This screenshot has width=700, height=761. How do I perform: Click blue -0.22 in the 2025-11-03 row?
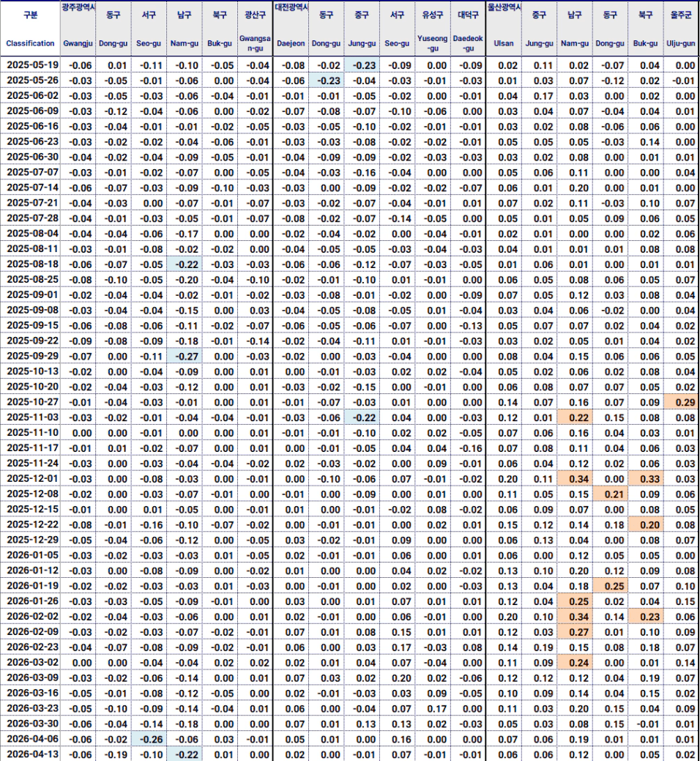(362, 417)
